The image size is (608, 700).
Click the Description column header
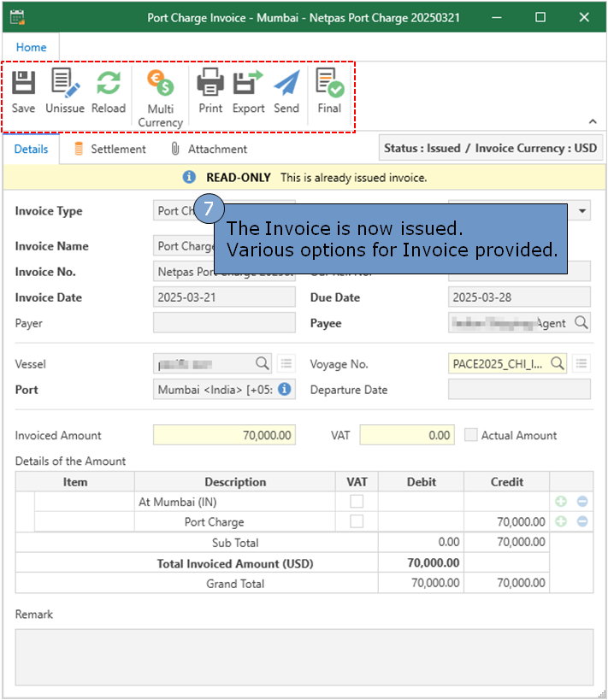[x=235, y=482]
